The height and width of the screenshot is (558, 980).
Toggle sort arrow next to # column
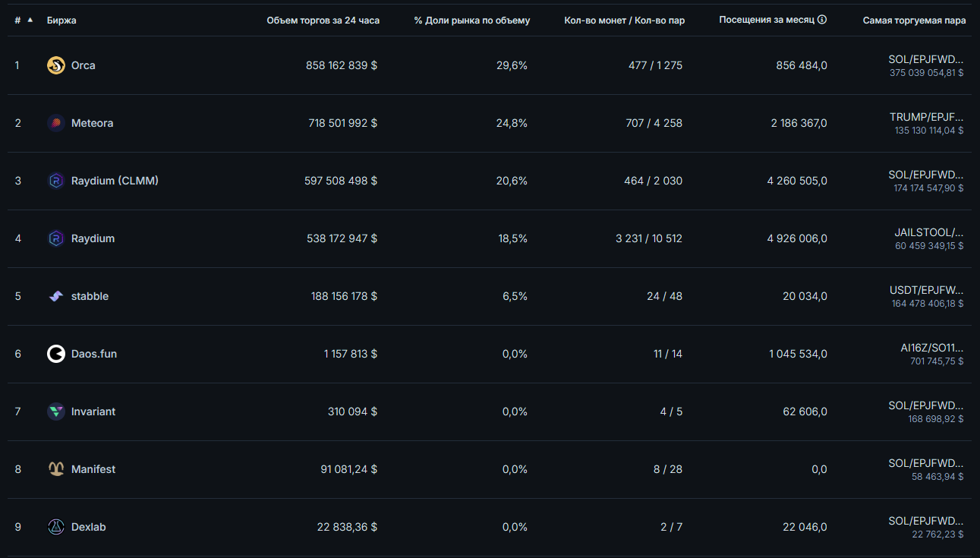click(x=30, y=20)
